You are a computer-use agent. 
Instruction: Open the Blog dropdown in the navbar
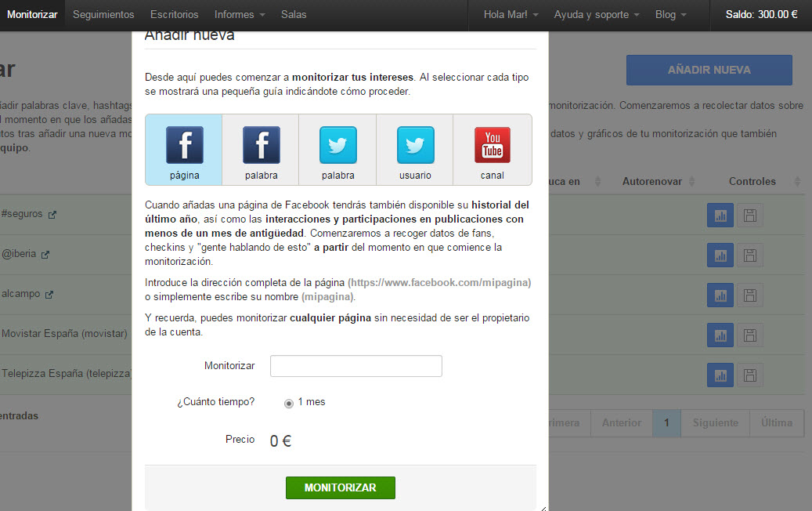point(670,15)
